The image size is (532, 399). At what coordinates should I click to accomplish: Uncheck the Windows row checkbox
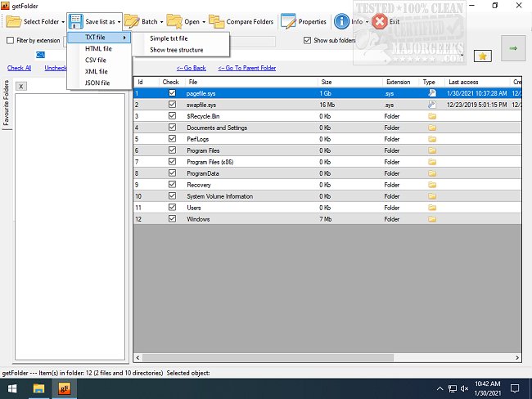(173, 218)
